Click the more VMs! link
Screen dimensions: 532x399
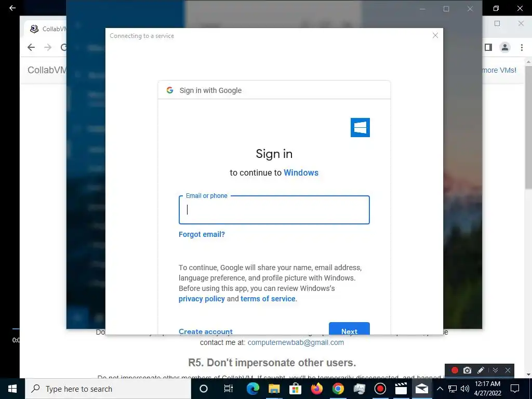(499, 70)
